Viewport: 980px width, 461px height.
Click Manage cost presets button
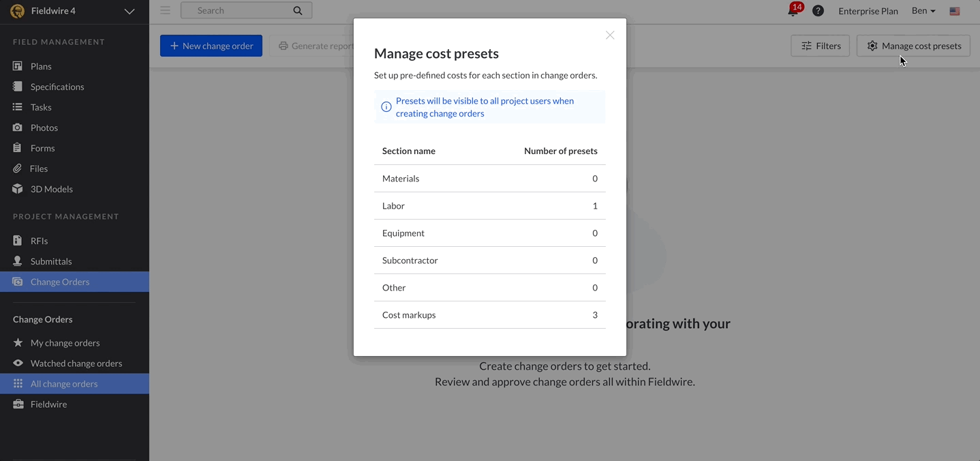913,46
